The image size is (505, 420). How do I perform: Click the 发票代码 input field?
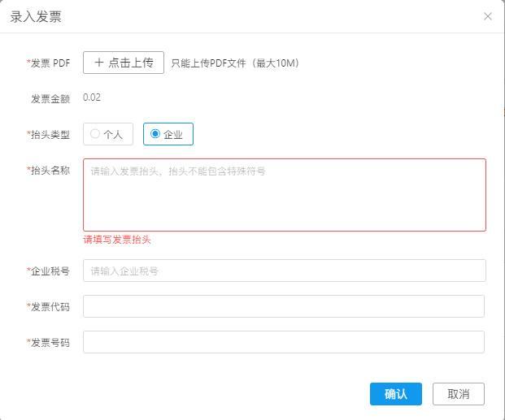click(x=284, y=306)
